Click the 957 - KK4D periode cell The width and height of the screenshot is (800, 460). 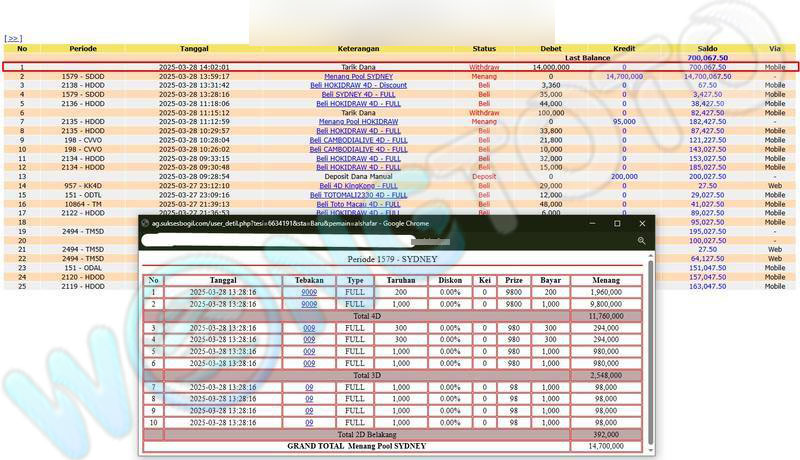coord(83,186)
